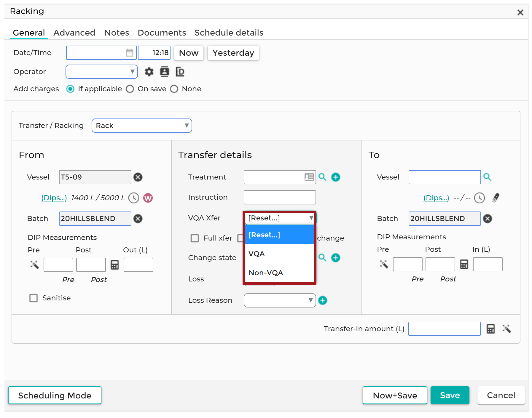Image resolution: width=532 pixels, height=418 pixels.
Task: Open the Documents tab
Action: click(x=162, y=33)
